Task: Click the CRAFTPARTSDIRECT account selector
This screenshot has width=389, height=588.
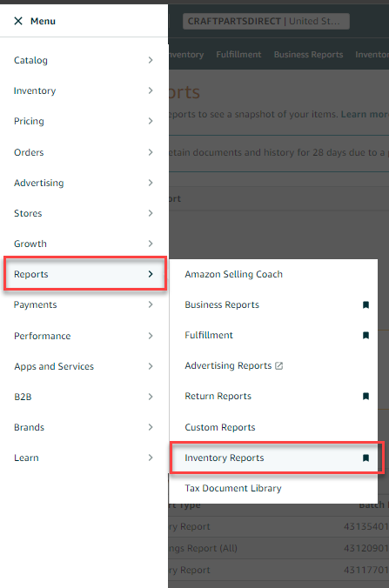Action: [266, 21]
